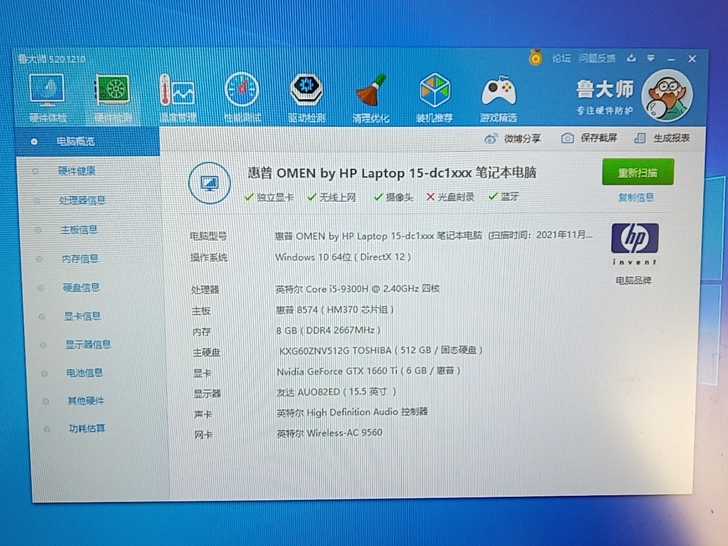Click the 摄像头 check mark item

393,197
